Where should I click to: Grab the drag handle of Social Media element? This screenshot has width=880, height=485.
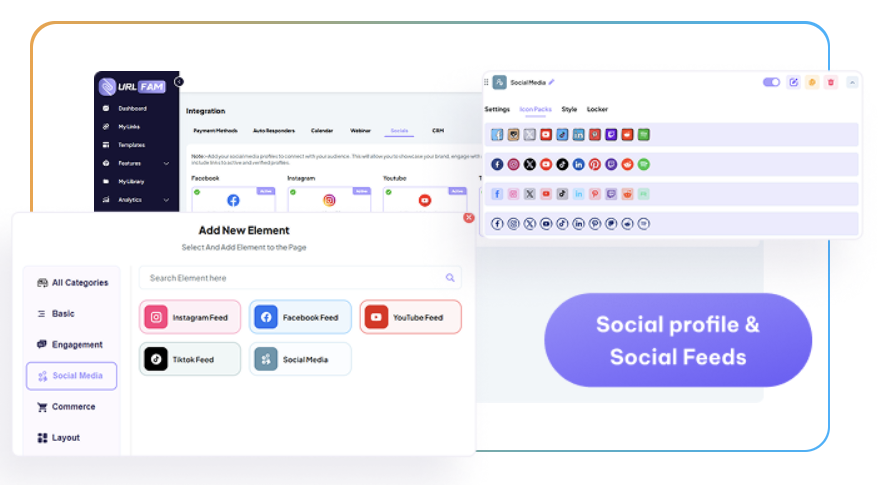(486, 83)
